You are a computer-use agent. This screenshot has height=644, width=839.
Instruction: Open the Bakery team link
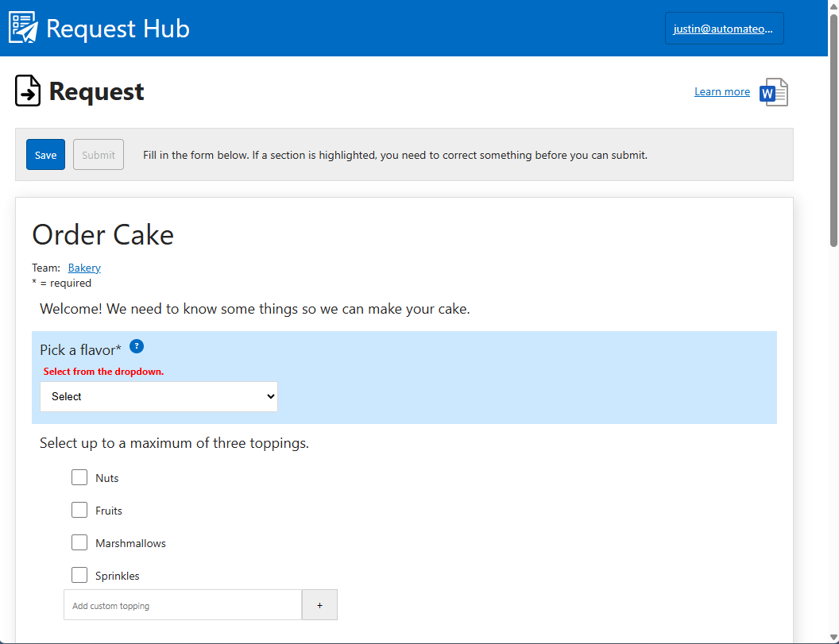[84, 268]
